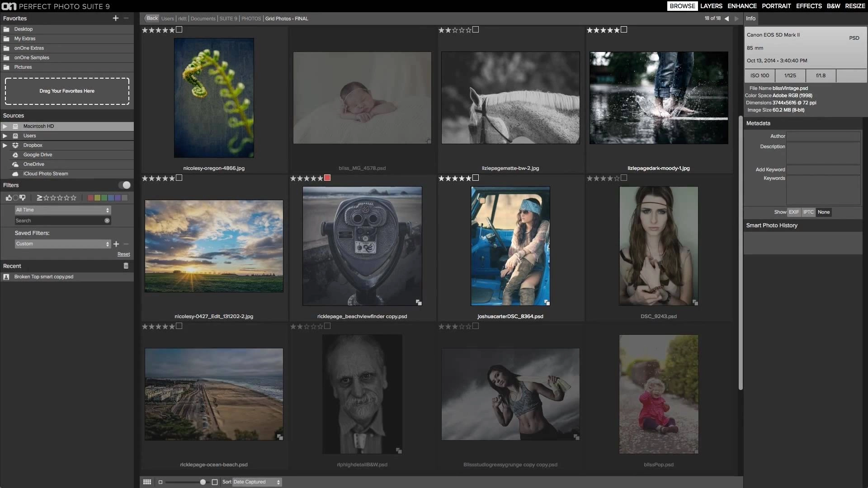Click the large thumbnail size icon

[215, 482]
